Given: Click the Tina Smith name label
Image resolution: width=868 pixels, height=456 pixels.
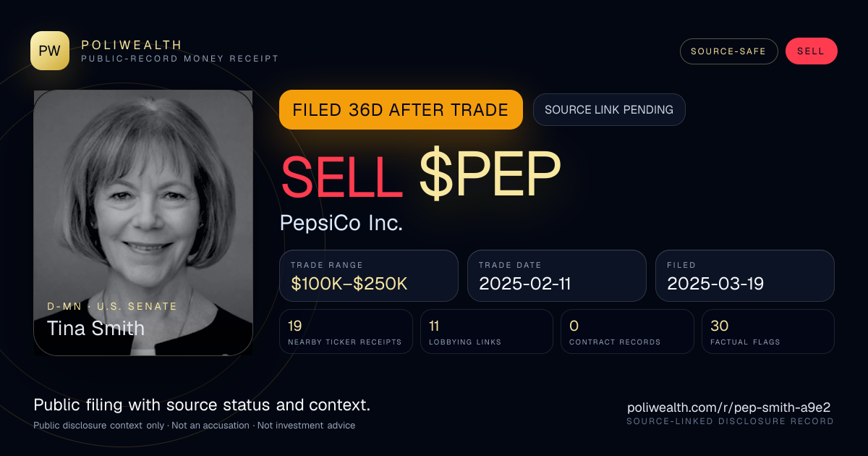Looking at the screenshot, I should point(96,328).
